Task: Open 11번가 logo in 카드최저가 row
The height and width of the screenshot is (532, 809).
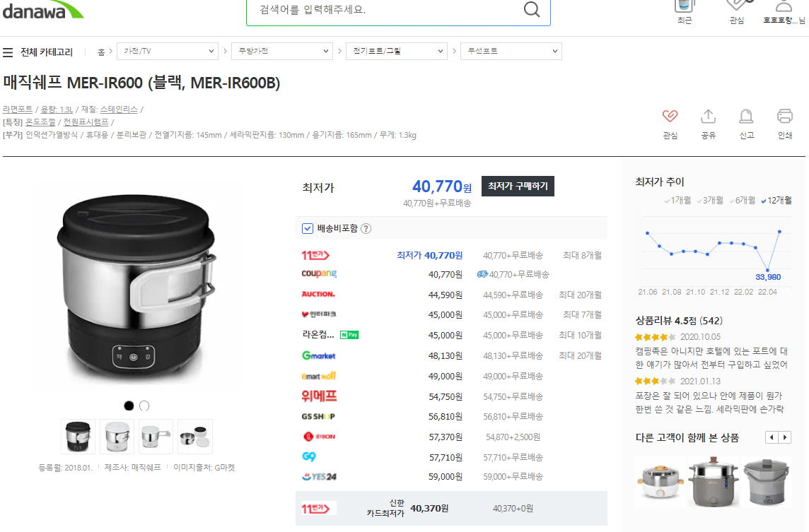Action: coord(318,508)
